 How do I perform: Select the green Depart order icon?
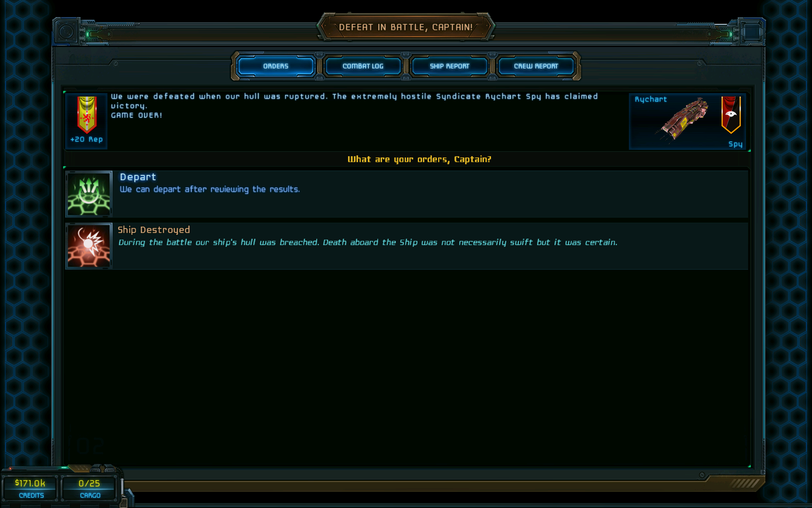click(89, 194)
